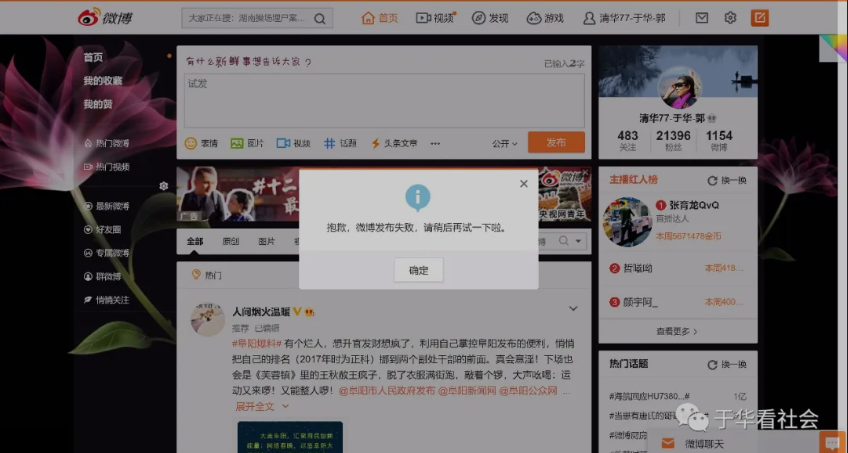Image resolution: width=848 pixels, height=453 pixels.
Task: Open the 人间烟火温暖 username link
Action: click(x=262, y=312)
